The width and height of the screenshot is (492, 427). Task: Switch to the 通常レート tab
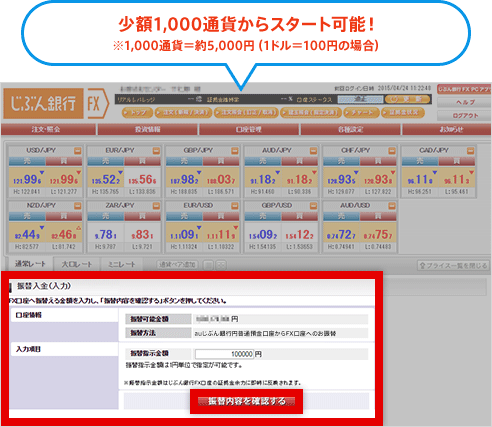pos(30,264)
